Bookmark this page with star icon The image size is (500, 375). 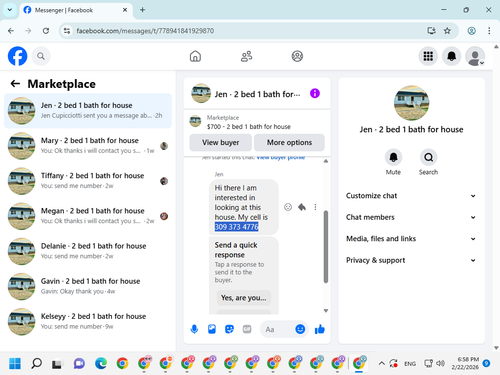pyautogui.click(x=447, y=31)
